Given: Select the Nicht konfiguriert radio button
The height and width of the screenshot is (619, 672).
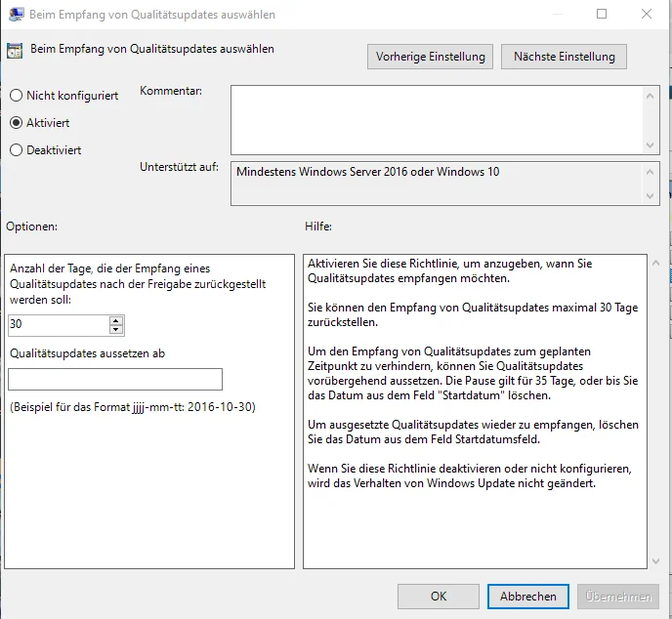Looking at the screenshot, I should (17, 95).
